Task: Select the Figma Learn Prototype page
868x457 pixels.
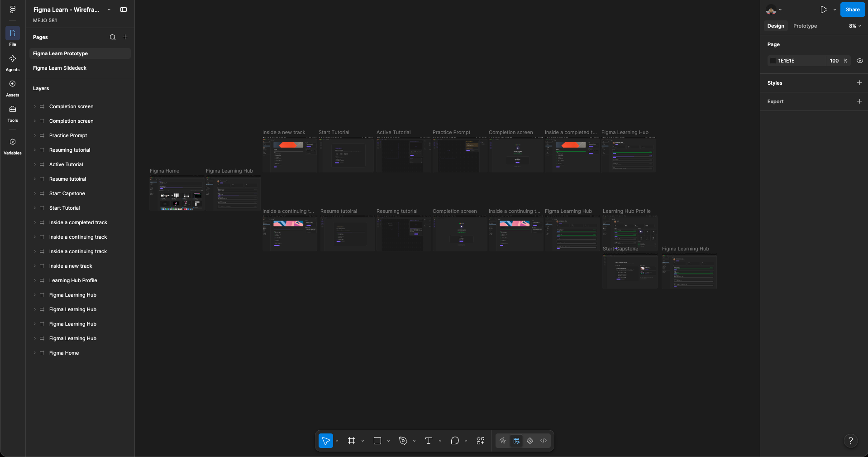Action: coord(80,53)
